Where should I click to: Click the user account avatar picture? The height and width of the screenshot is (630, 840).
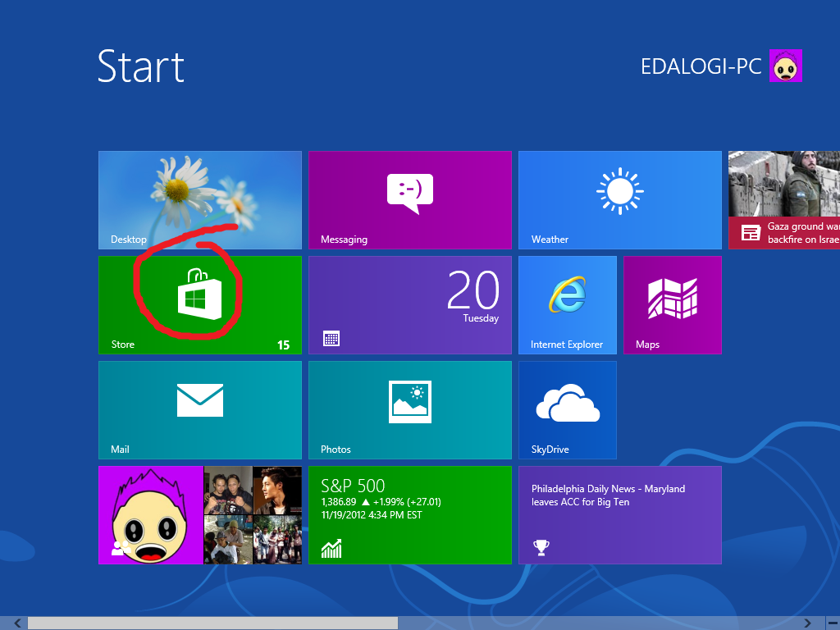[x=785, y=66]
